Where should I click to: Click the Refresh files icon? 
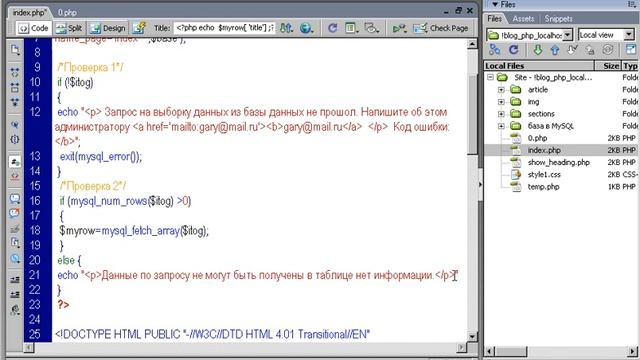click(513, 50)
